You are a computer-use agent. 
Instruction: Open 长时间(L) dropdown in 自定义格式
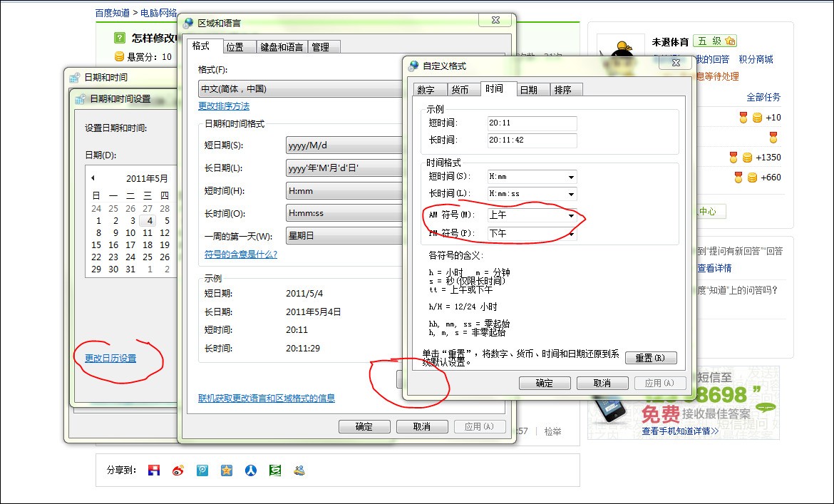coord(571,194)
